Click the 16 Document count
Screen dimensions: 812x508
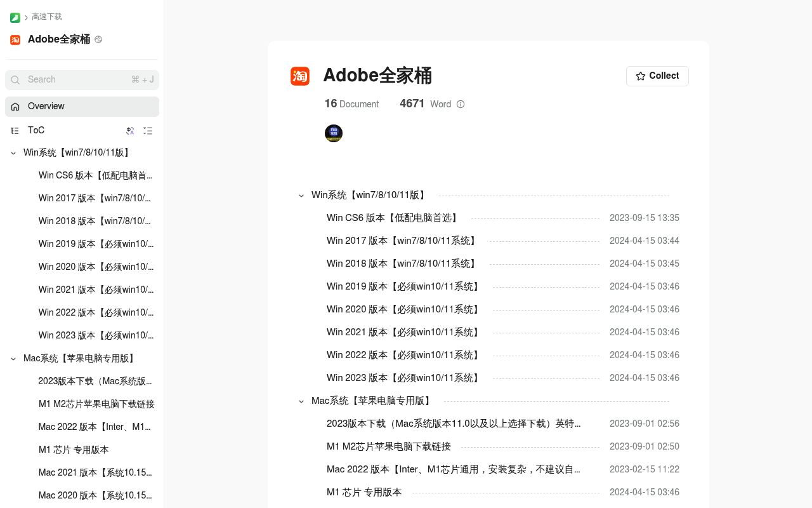click(351, 104)
